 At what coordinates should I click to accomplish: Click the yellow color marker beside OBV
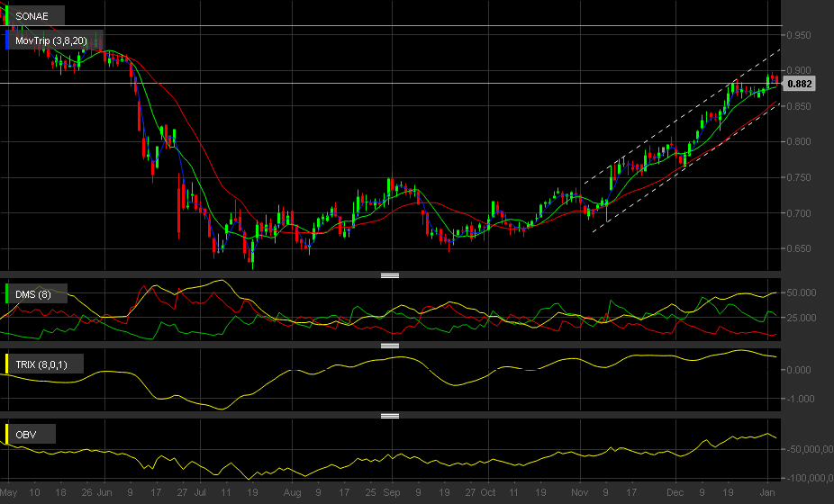click(7, 435)
